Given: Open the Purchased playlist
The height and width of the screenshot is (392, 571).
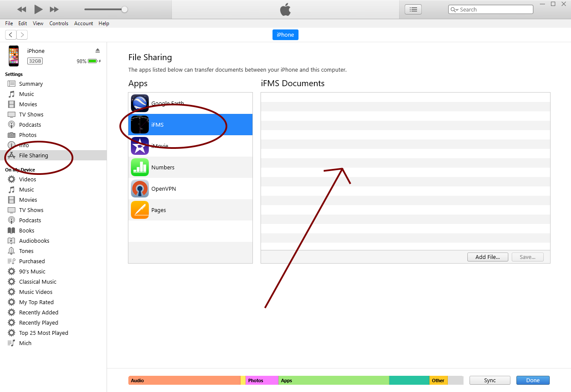Looking at the screenshot, I should (32, 261).
